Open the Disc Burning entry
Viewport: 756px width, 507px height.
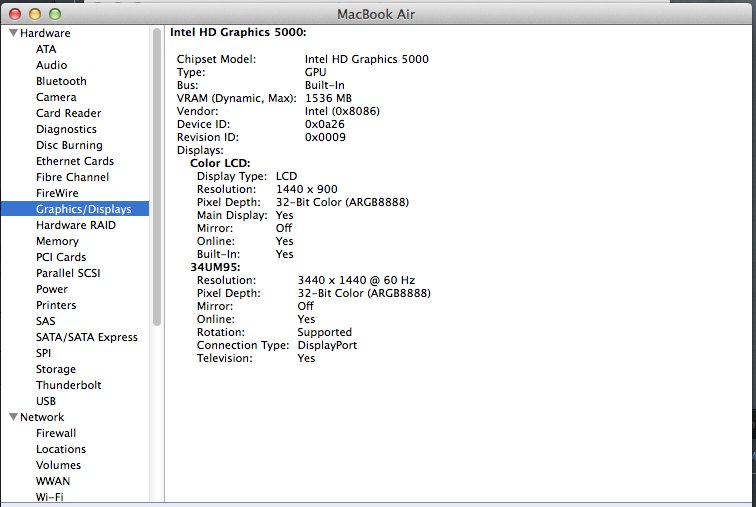[x=69, y=145]
